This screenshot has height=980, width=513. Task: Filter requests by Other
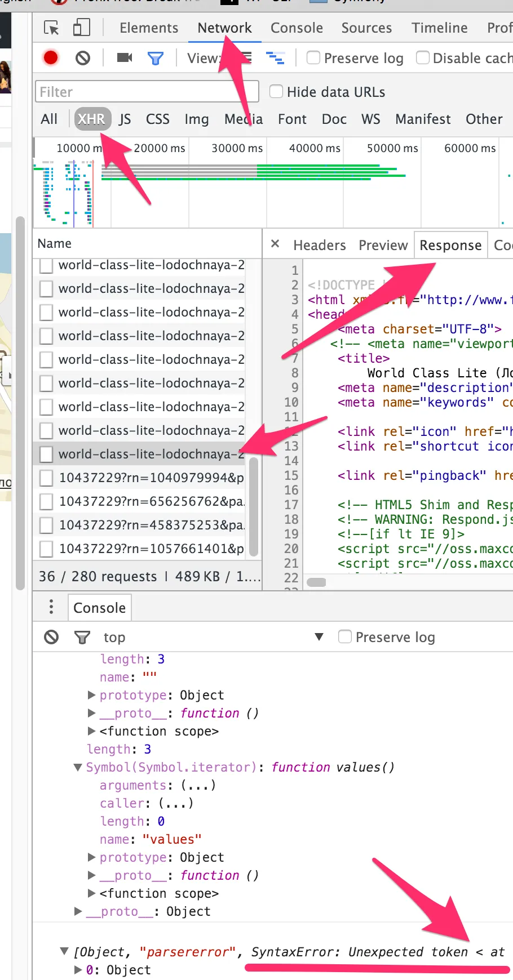coord(484,119)
